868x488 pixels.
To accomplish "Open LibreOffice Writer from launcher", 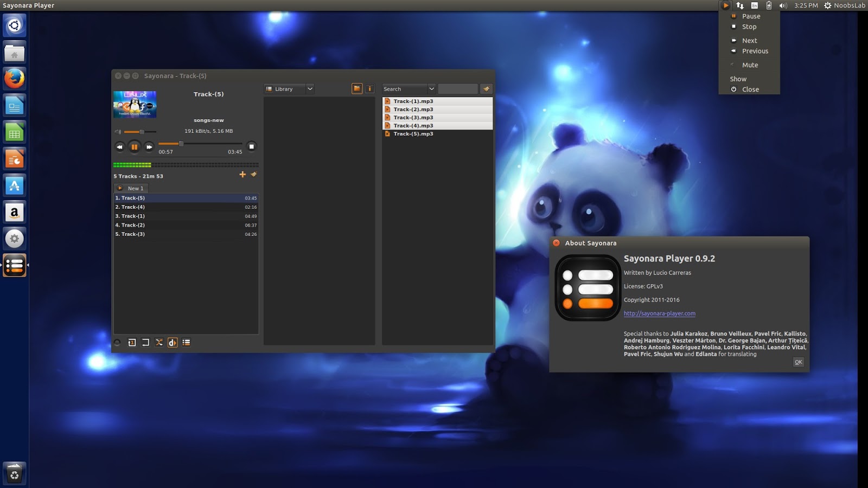I will point(15,105).
